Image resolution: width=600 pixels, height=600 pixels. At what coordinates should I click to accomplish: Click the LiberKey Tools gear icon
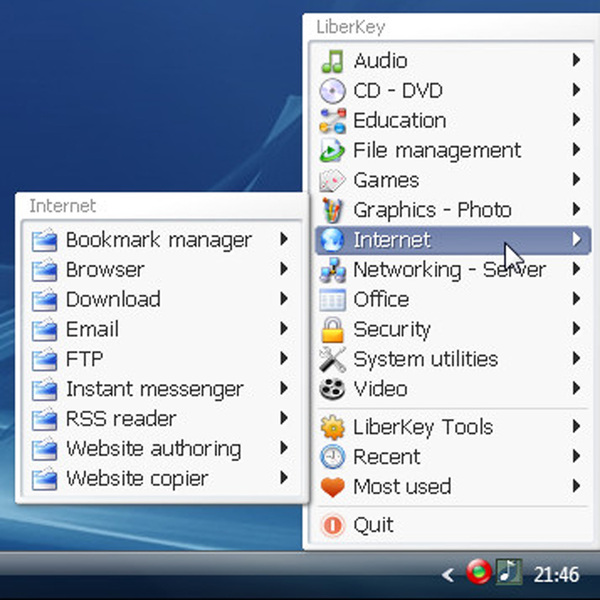coord(332,427)
